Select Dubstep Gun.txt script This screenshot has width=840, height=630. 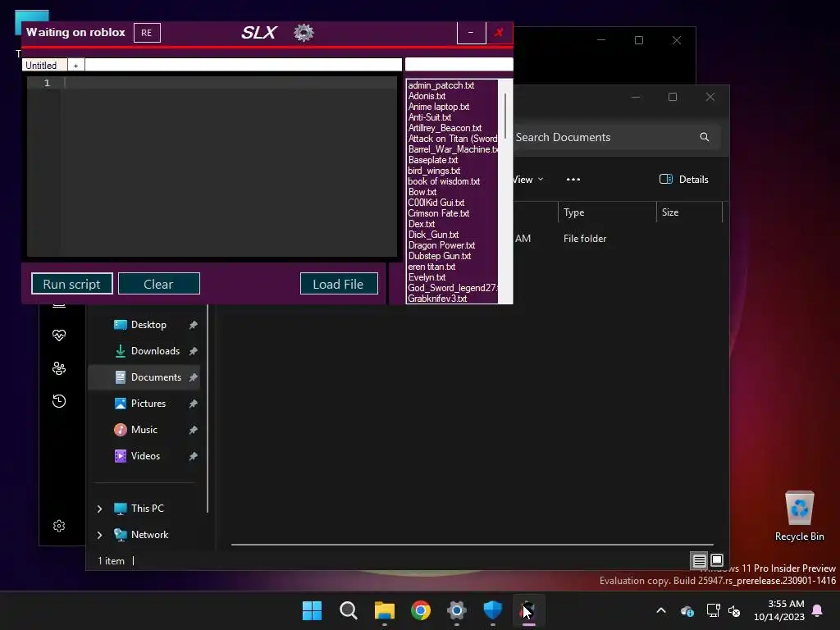pyautogui.click(x=440, y=256)
